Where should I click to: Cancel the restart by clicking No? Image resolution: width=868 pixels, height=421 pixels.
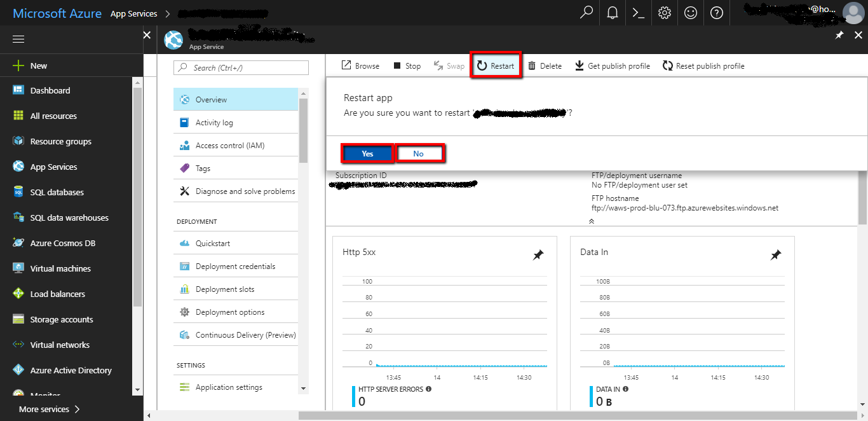pos(419,153)
